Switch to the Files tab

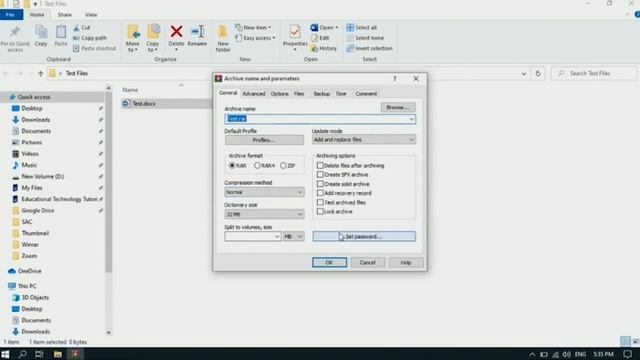click(299, 94)
